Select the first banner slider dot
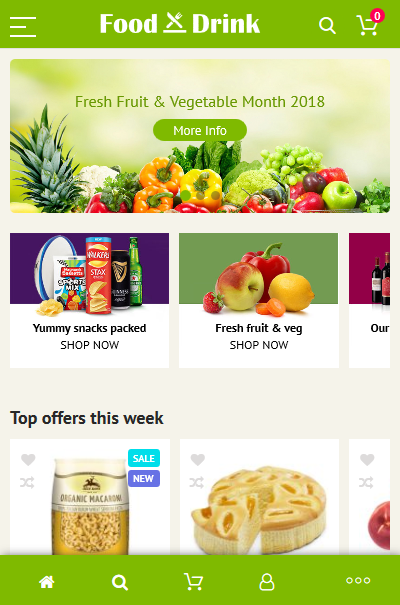Image resolution: width=400 pixels, height=605 pixels. click(x=186, y=195)
